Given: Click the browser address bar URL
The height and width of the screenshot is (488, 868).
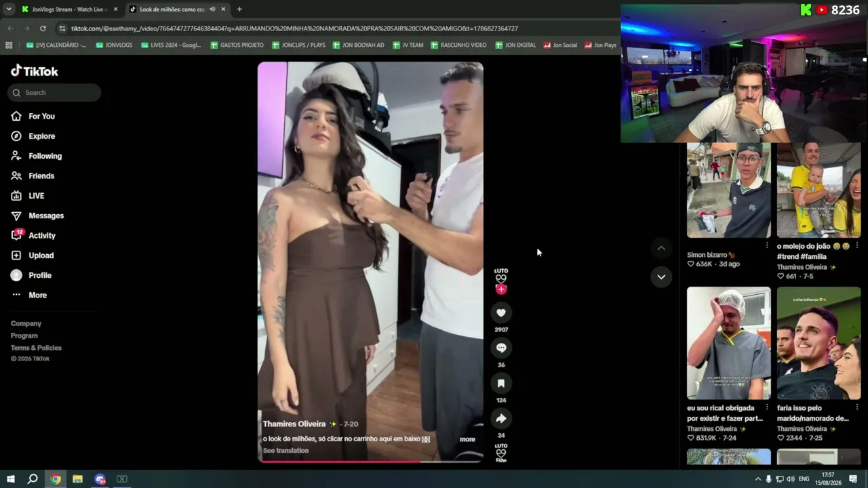Looking at the screenshot, I should coord(294,28).
